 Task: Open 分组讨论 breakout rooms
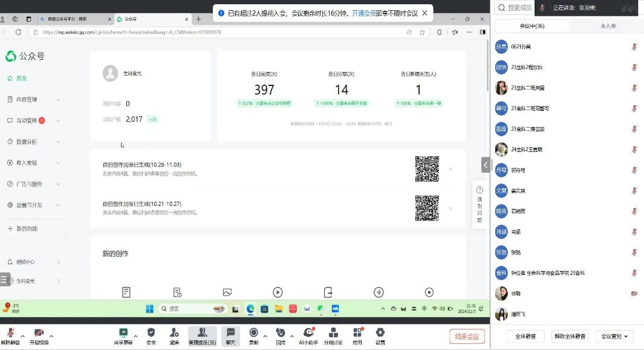[x=333, y=332]
